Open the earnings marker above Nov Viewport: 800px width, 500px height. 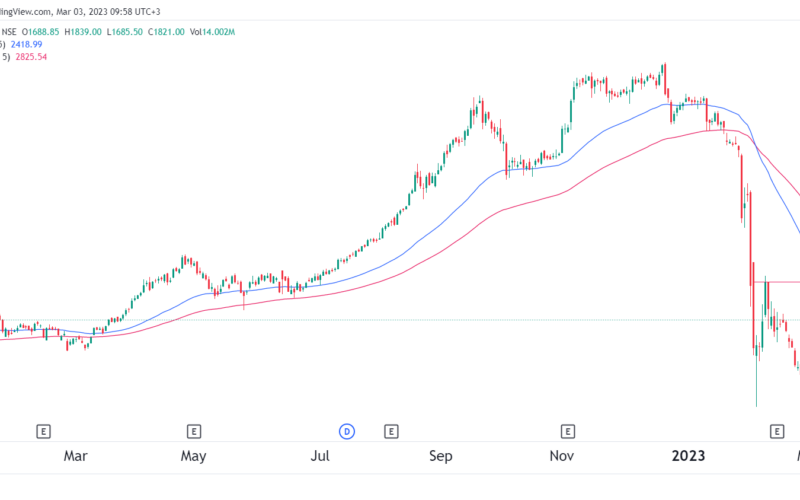[x=567, y=431]
